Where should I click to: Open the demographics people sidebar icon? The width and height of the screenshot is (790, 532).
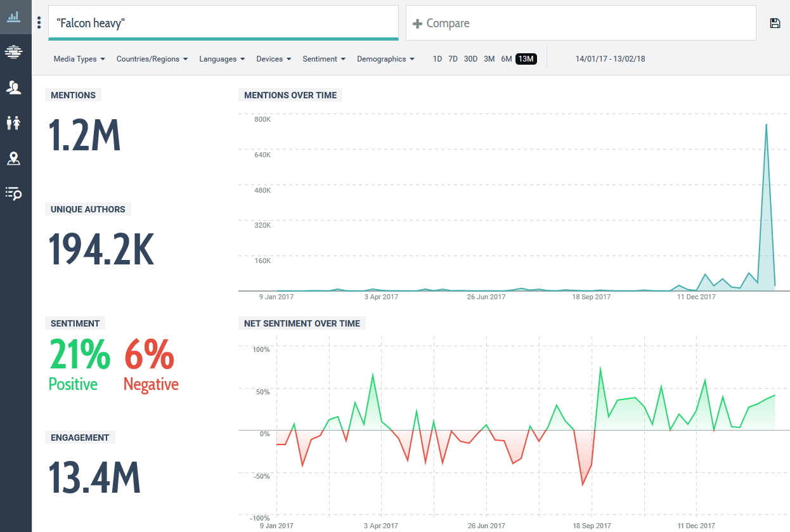13,123
